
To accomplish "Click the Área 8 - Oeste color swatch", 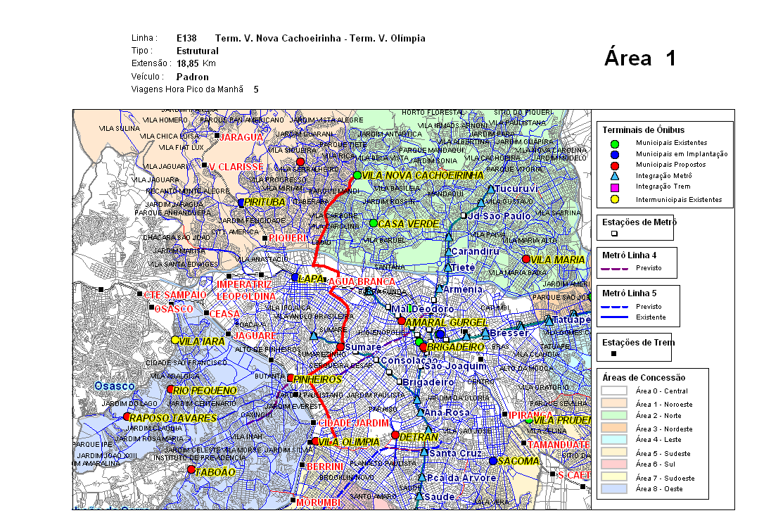I will pos(614,489).
